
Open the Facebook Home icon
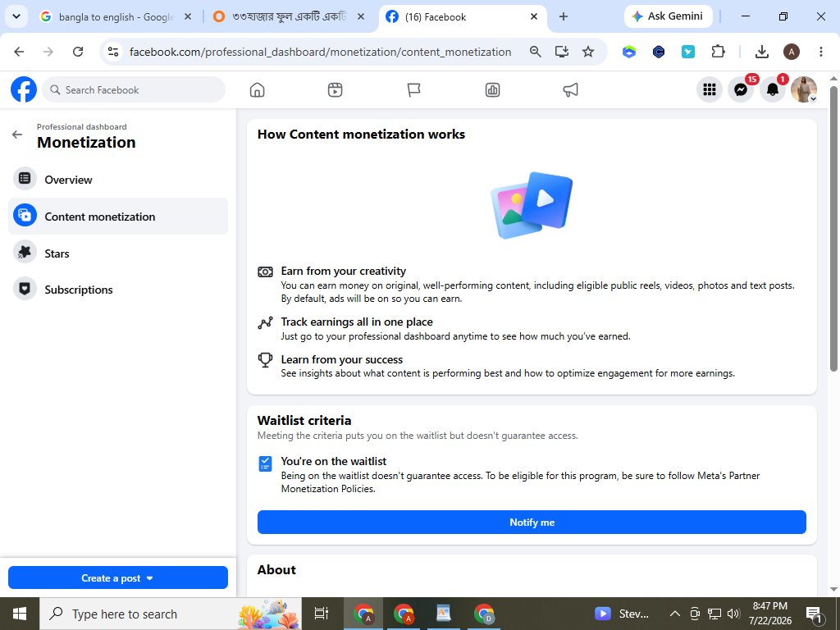tap(257, 90)
